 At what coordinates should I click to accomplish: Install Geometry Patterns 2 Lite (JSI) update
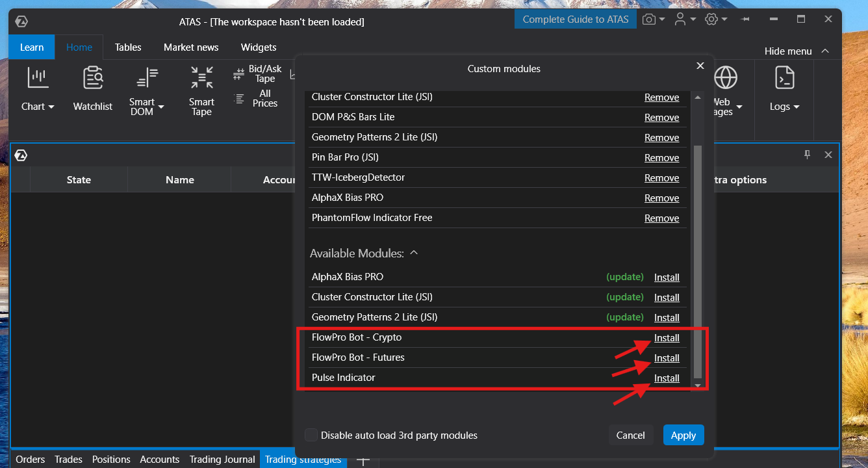667,318
